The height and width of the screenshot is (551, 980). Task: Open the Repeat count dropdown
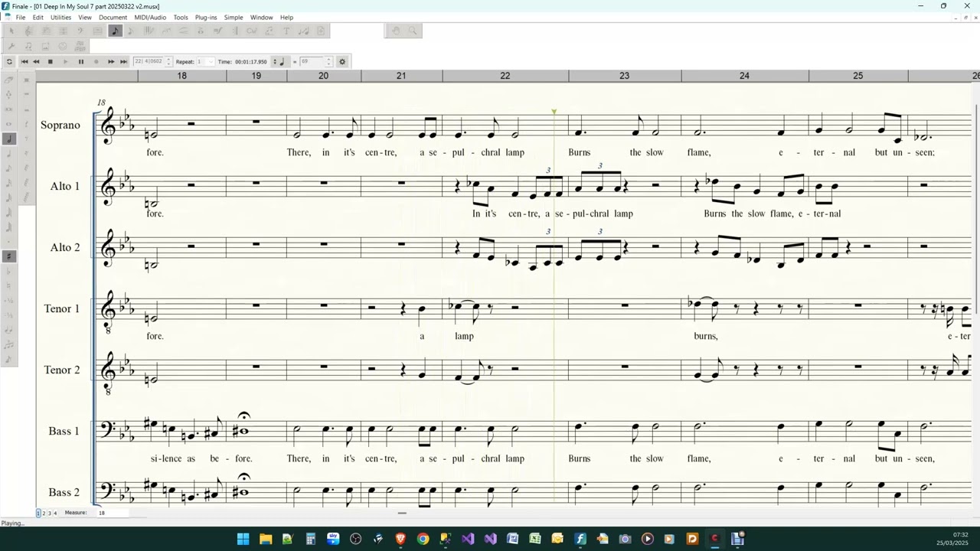(x=205, y=61)
